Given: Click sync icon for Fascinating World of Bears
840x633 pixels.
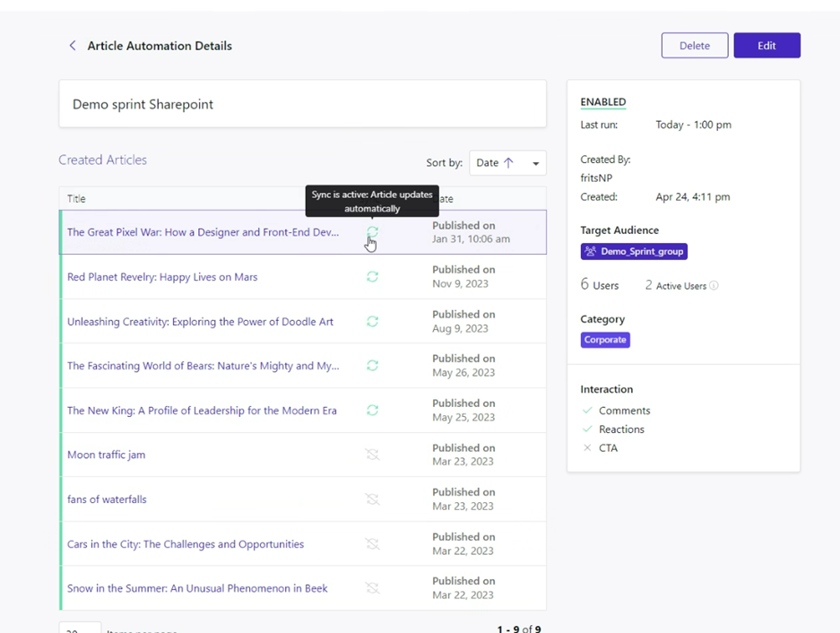Looking at the screenshot, I should [372, 366].
